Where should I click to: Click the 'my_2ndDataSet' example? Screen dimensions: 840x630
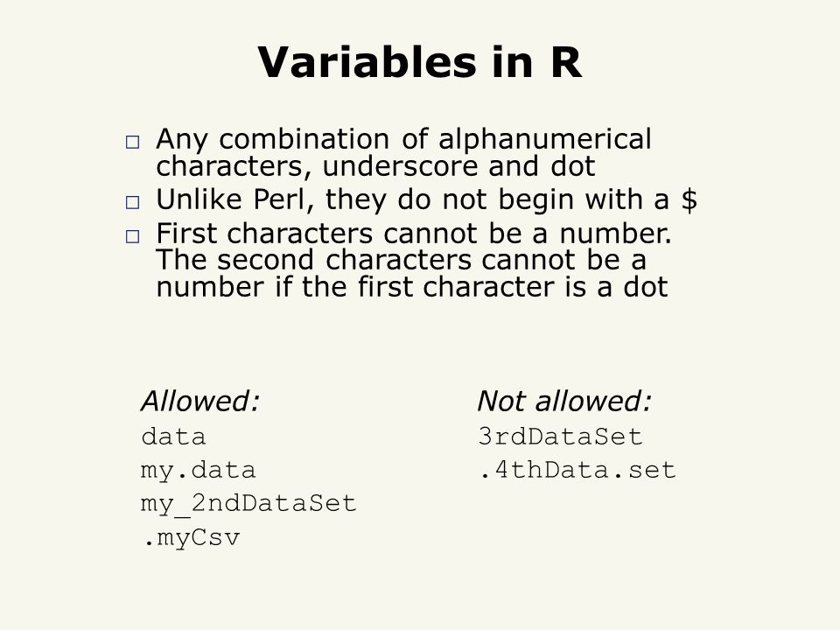click(248, 504)
